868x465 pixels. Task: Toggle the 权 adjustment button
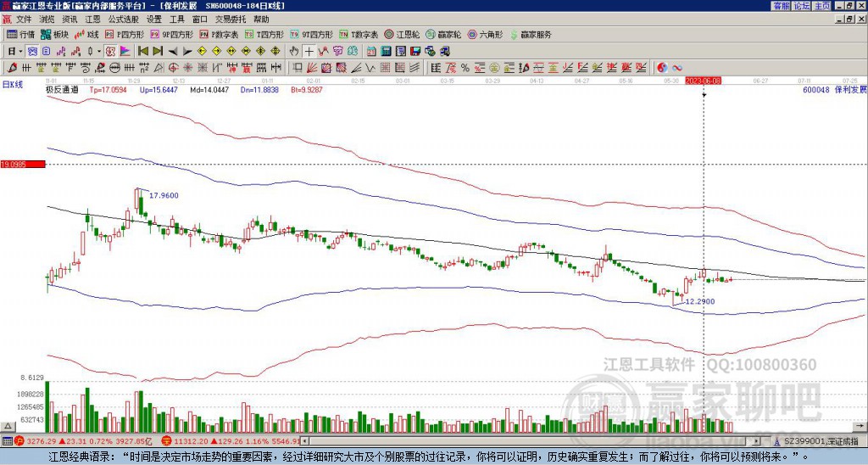click(110, 52)
